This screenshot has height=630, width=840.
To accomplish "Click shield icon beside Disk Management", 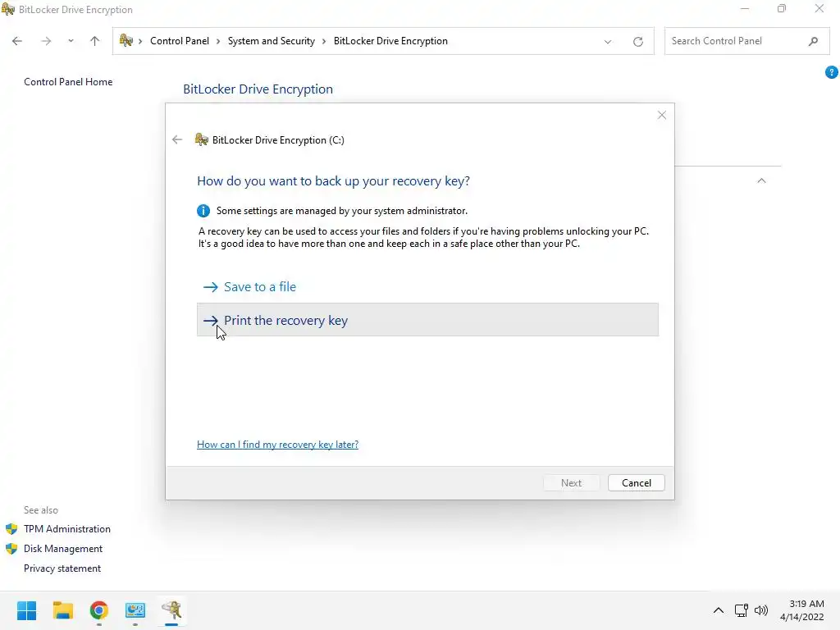I will tap(11, 549).
